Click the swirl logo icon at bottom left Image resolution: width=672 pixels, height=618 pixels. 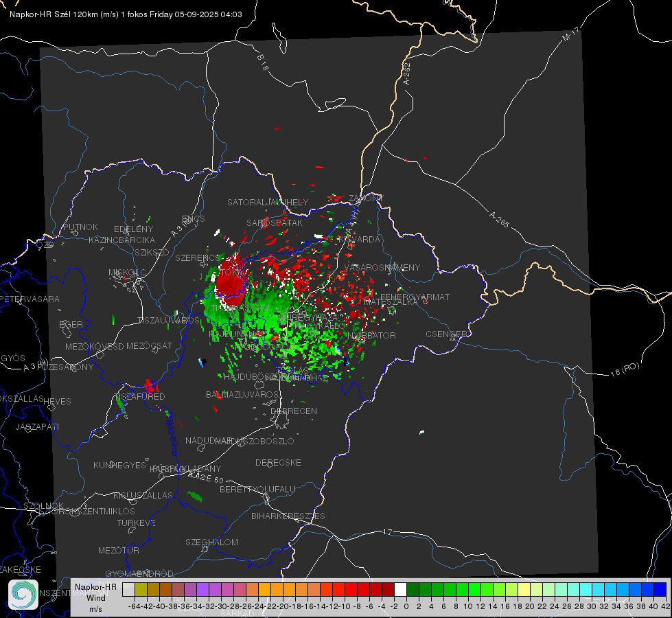pos(23,595)
